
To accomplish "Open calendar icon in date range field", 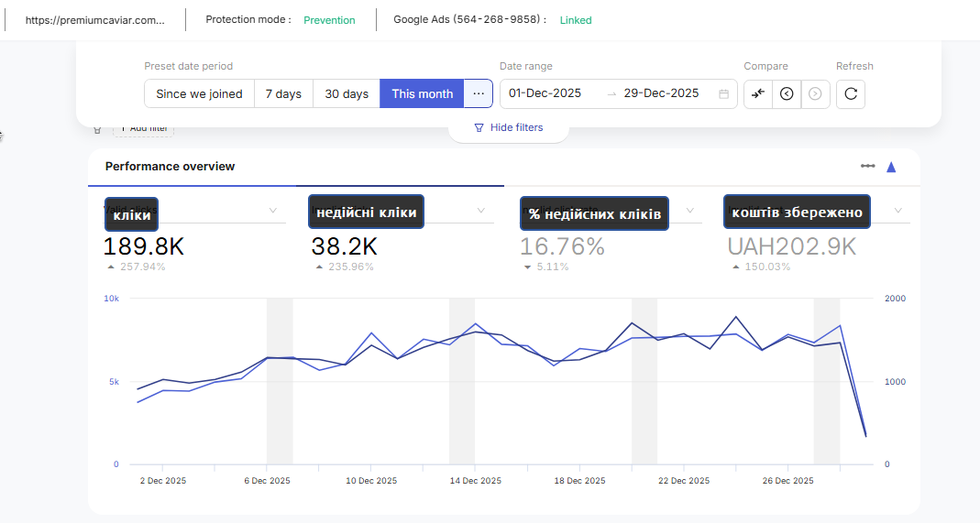I will tap(723, 93).
